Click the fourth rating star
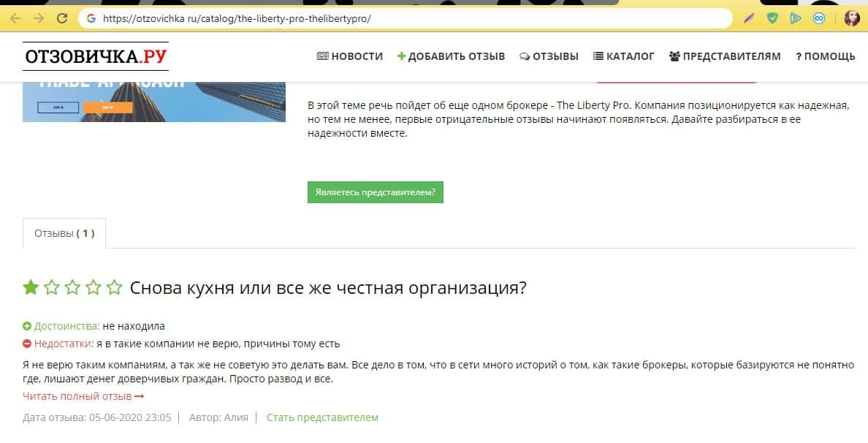Viewport: 868px width, 443px height. (x=93, y=287)
